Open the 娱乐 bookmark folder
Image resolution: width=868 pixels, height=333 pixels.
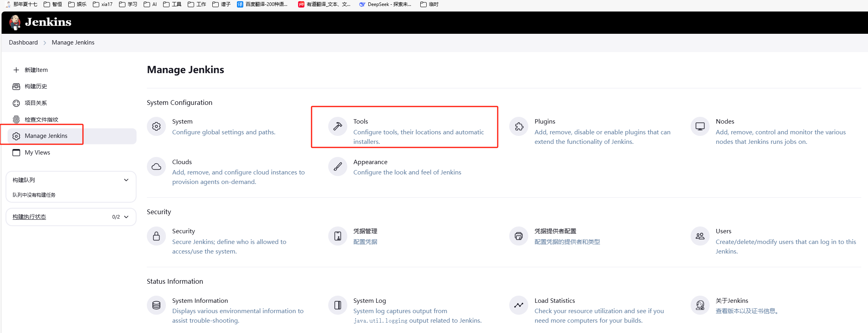point(77,4)
